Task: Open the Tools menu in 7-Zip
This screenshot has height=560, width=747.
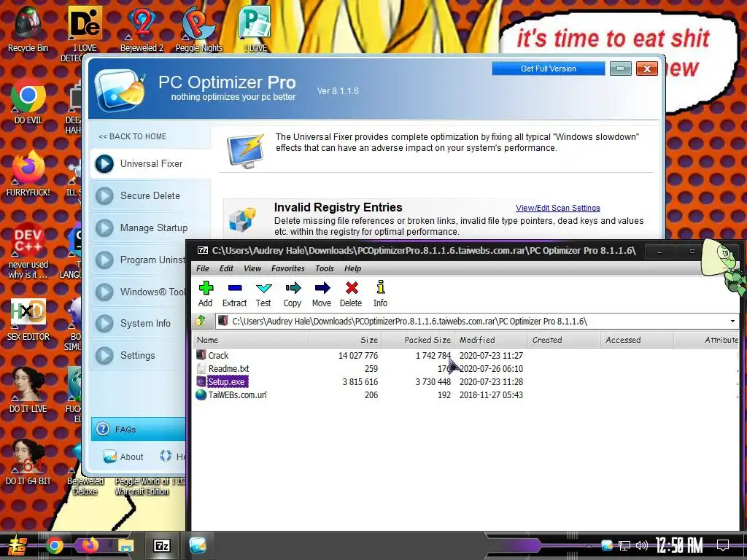Action: click(x=325, y=268)
